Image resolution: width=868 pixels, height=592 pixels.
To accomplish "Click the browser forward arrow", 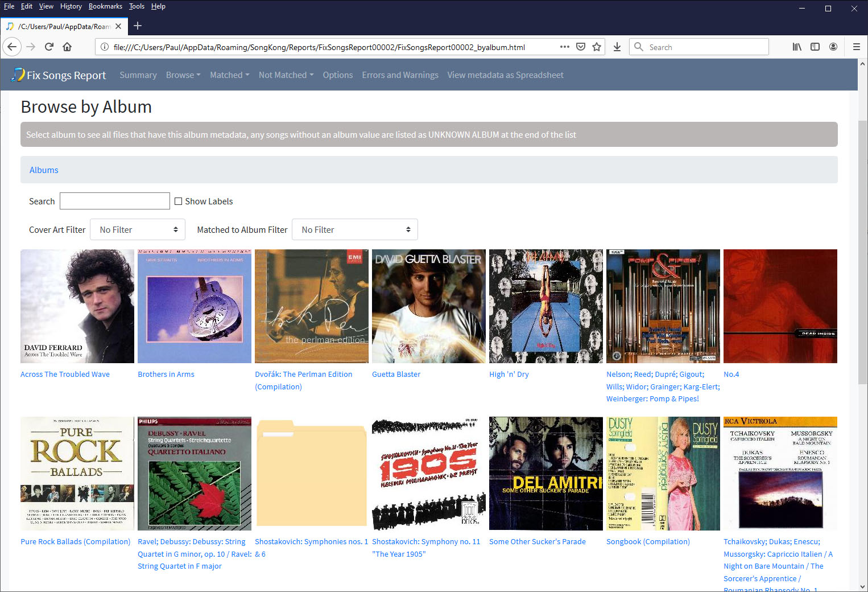I will [x=31, y=47].
